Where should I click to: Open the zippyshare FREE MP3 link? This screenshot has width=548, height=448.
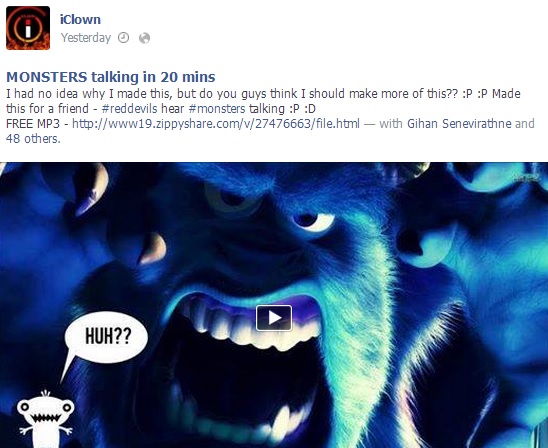216,124
